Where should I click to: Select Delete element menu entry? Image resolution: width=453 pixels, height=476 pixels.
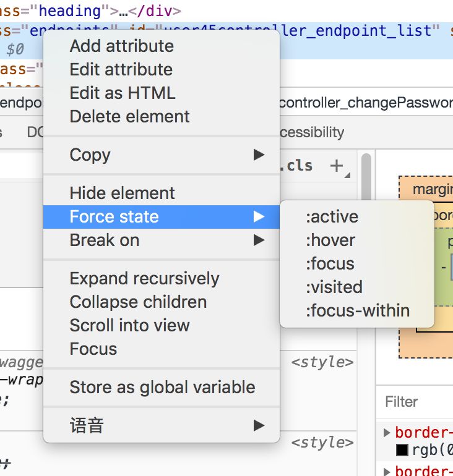(x=162, y=117)
